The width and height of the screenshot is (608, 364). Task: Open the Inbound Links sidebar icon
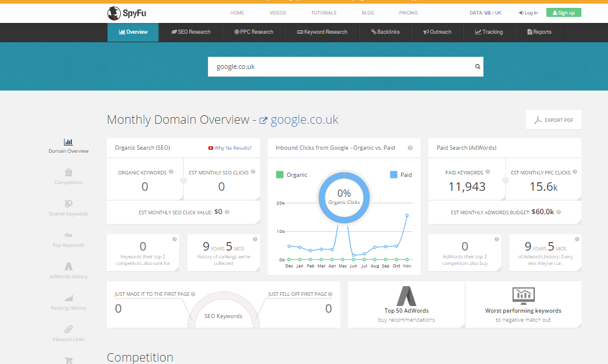coord(68,329)
